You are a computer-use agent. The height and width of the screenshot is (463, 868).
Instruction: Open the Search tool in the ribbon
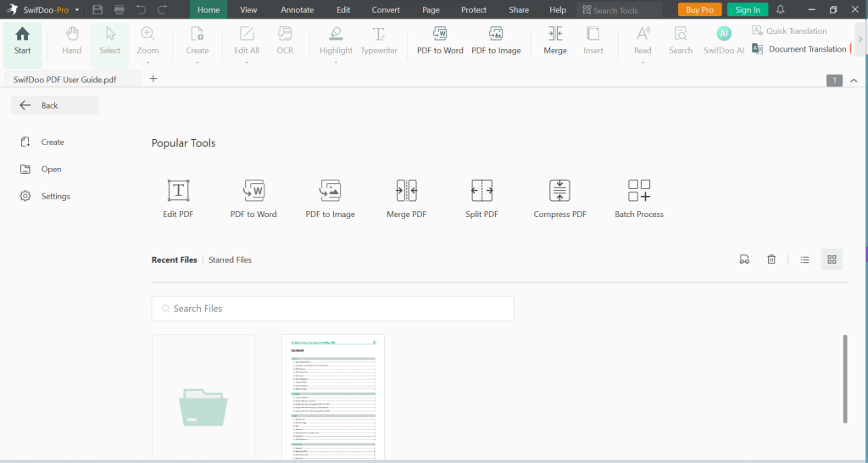681,41
